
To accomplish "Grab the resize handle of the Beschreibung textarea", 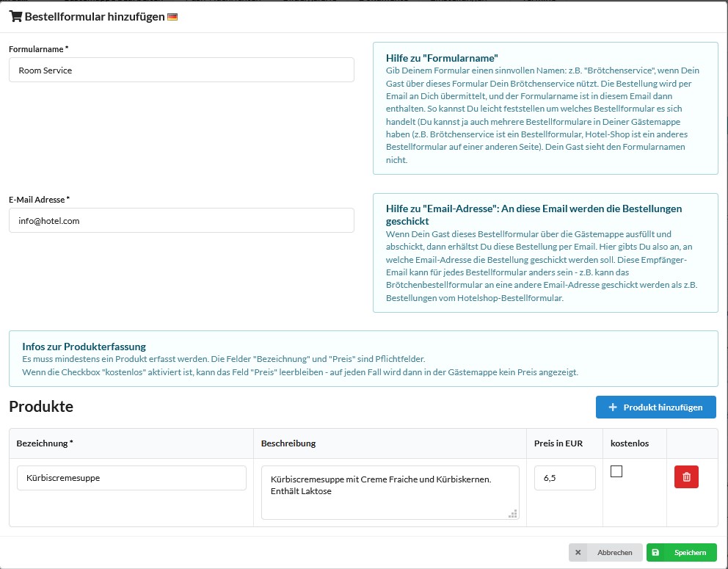I will 513,513.
